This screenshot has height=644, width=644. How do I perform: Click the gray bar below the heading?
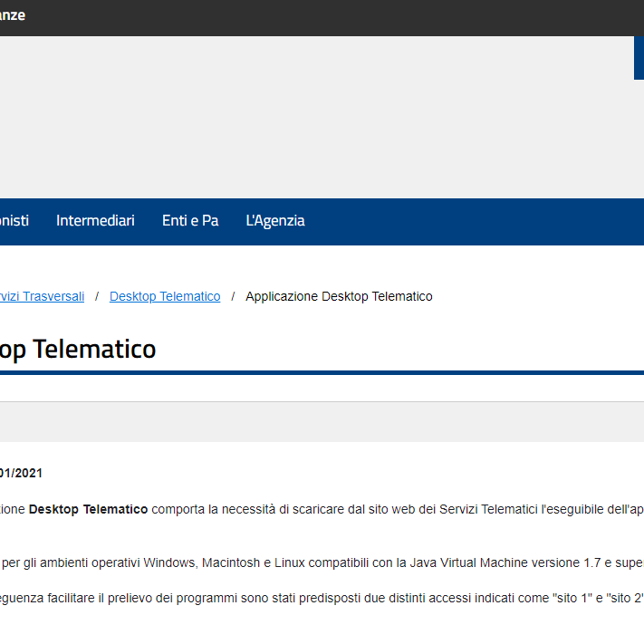point(322,421)
